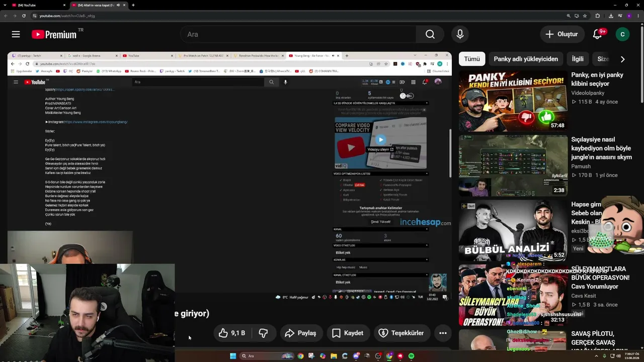Open the account avatar menu labeled C
The width and height of the screenshot is (644, 362).
pos(622,34)
